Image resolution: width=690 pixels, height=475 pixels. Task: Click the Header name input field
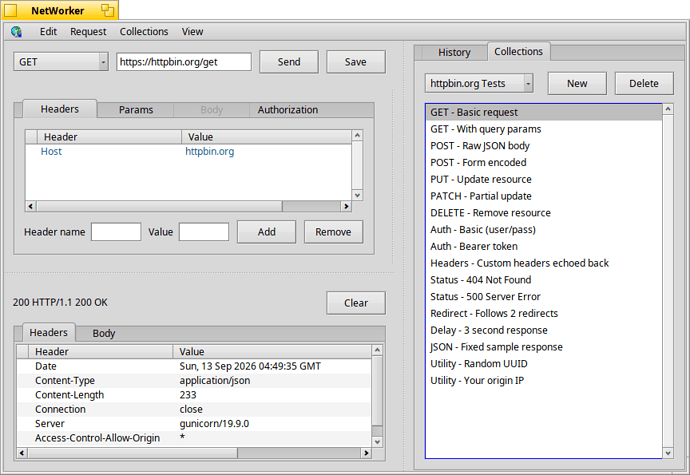point(116,232)
